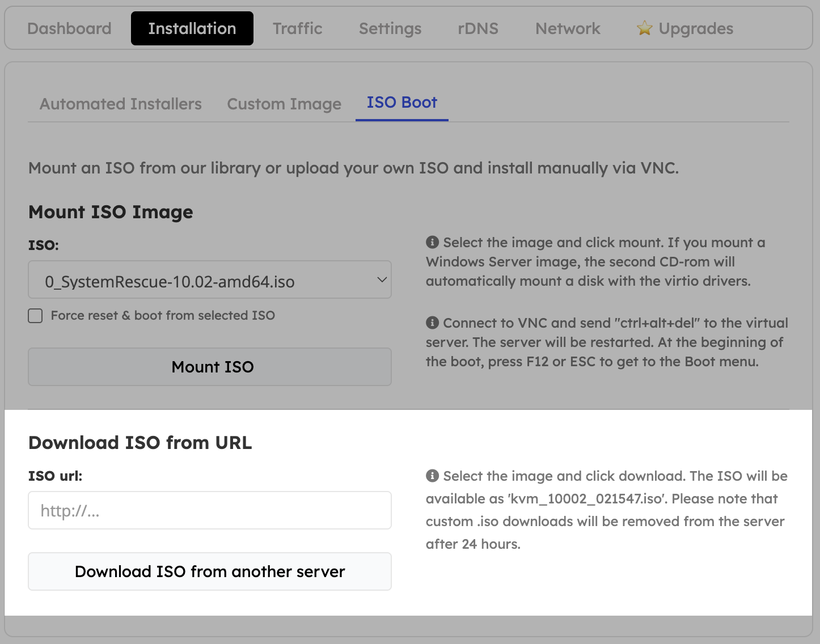Click the star icon beside Upgrades
The height and width of the screenshot is (644, 820).
click(x=644, y=27)
